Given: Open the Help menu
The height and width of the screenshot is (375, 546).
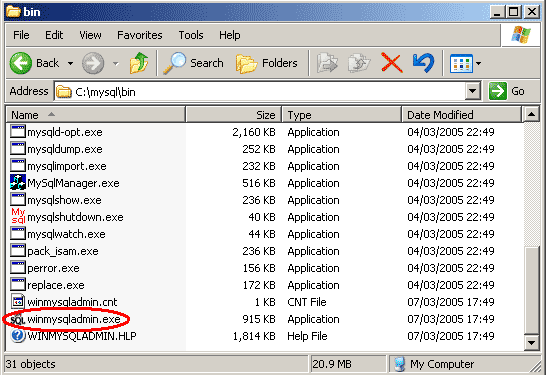Looking at the screenshot, I should coord(229,35).
